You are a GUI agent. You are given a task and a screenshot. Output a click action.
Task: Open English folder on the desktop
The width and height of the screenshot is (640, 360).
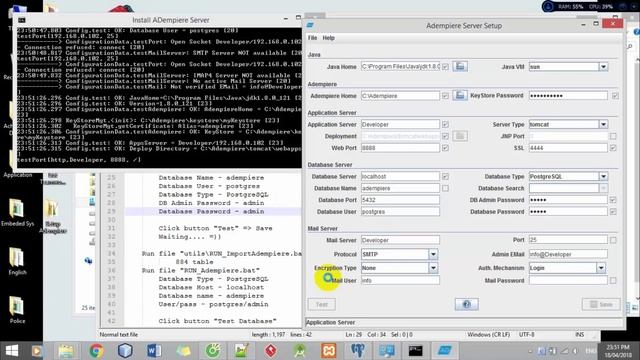(x=17, y=261)
